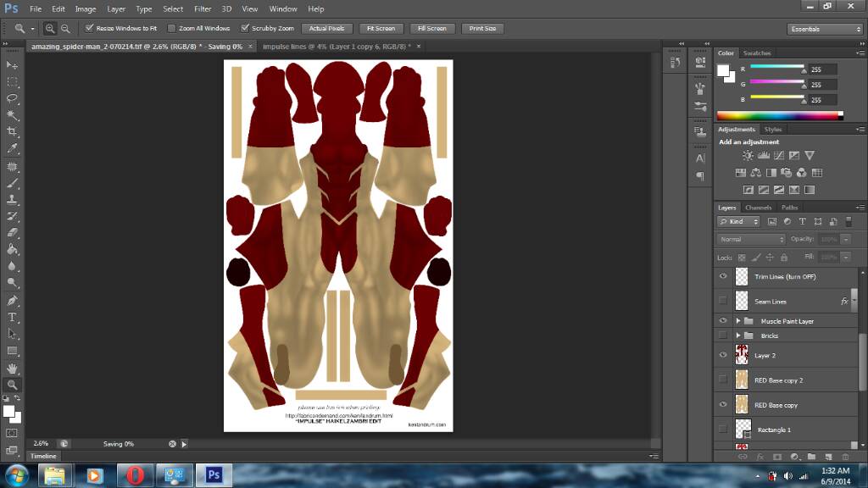Select the Pen tool
This screenshot has height=488, width=868.
[12, 301]
